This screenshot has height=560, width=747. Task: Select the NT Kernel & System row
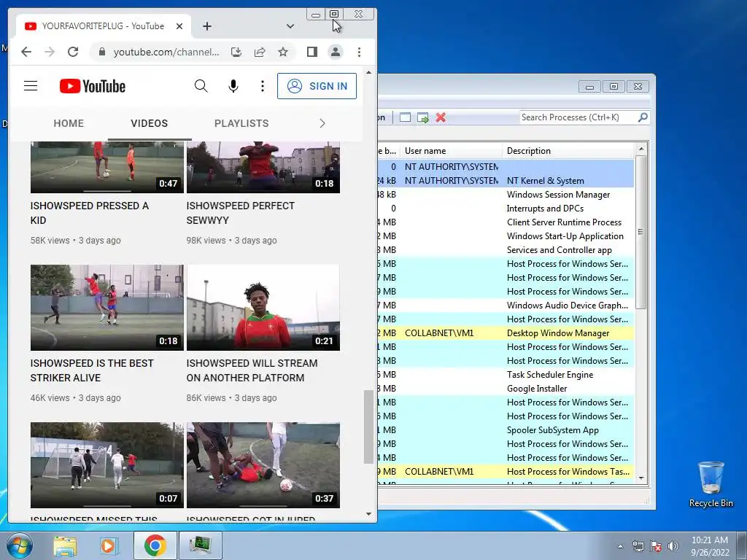[x=506, y=181]
